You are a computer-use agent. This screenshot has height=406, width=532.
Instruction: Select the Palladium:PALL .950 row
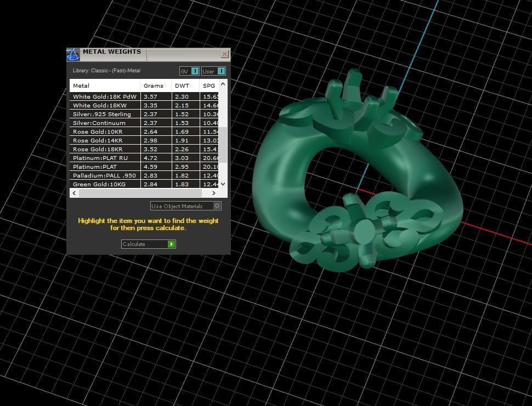[x=144, y=175]
